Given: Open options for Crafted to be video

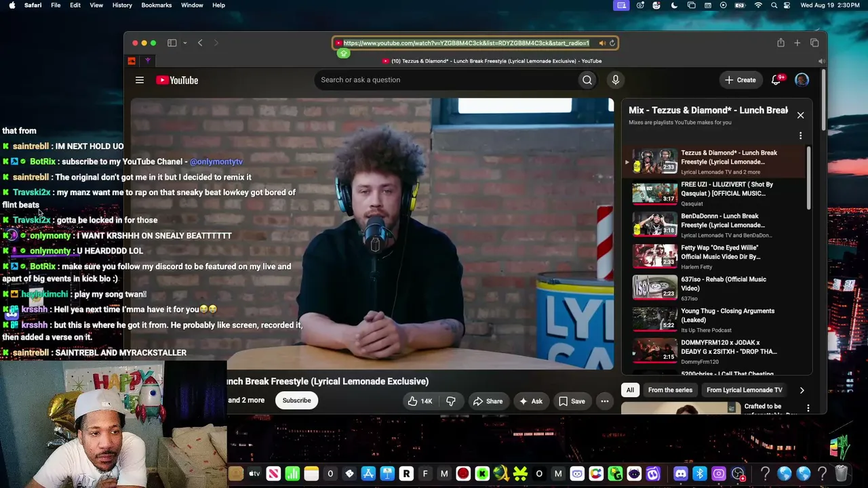Looking at the screenshot, I should pyautogui.click(x=808, y=408).
